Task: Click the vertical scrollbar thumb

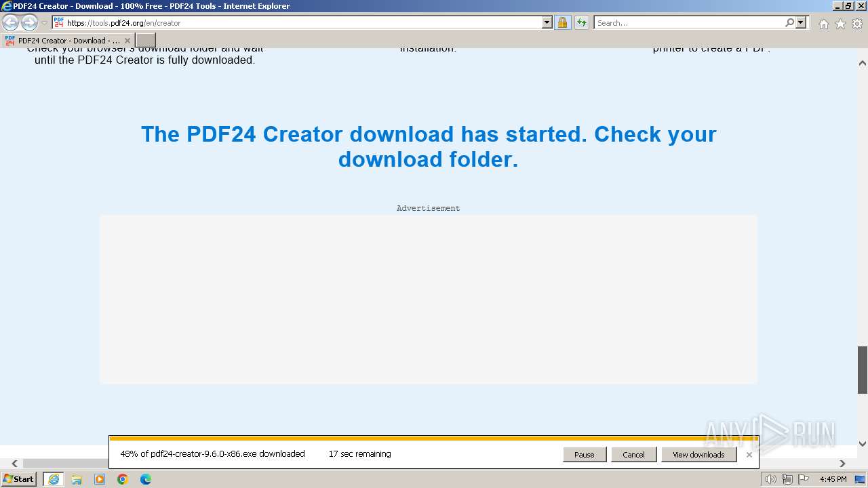Action: [x=863, y=370]
